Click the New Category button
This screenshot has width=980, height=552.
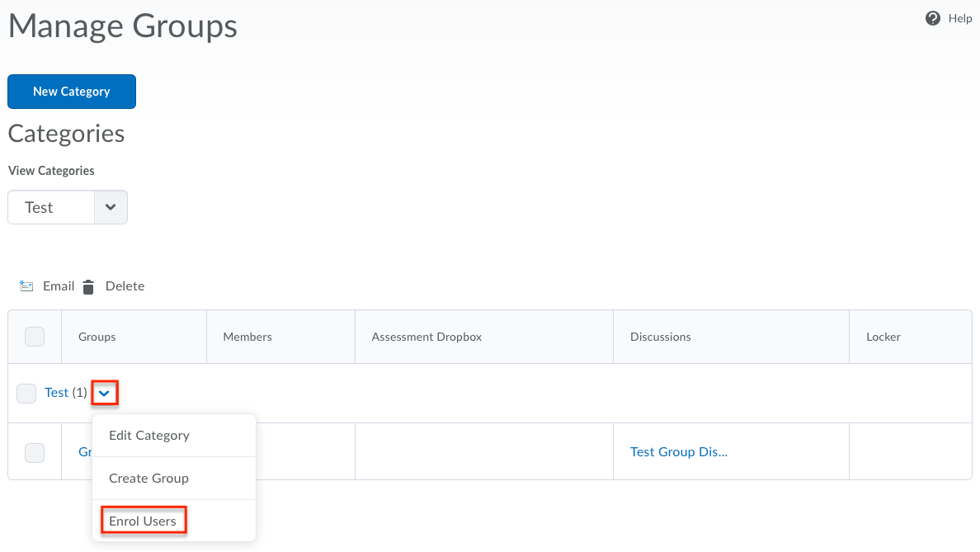point(72,92)
